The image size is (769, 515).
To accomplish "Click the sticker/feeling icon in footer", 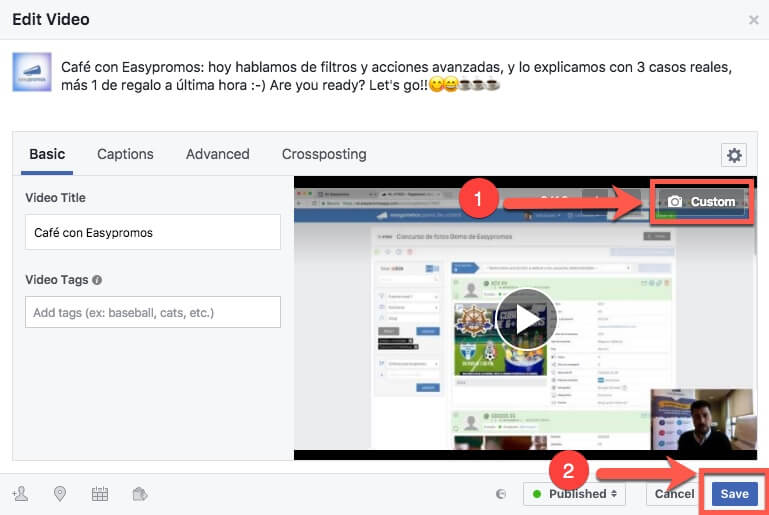I will tap(140, 493).
